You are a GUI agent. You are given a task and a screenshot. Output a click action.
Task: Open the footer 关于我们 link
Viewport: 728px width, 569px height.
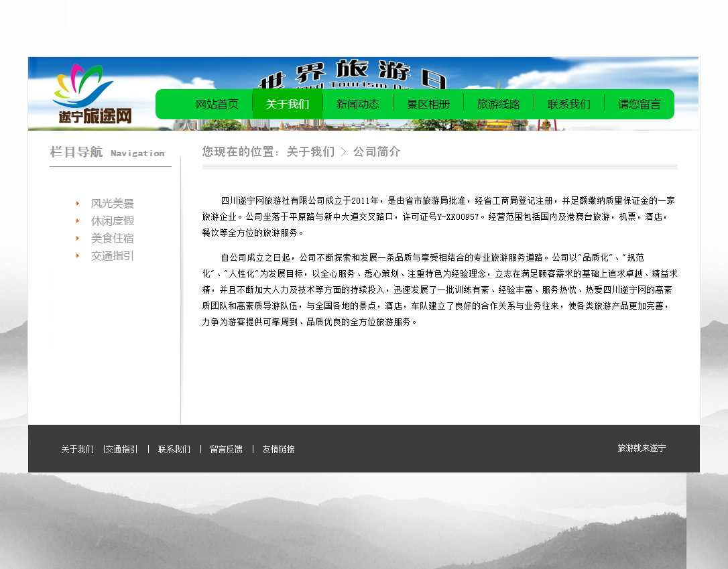pyautogui.click(x=77, y=449)
